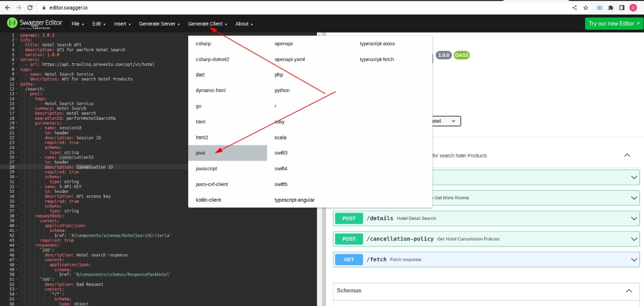This screenshot has height=306, width=644.
Task: Click the Try our new Editor button
Action: 613,23
